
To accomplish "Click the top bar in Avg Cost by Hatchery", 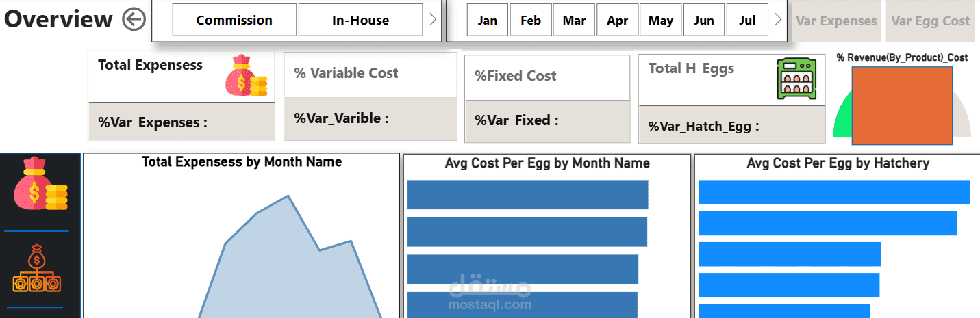I will tap(833, 192).
